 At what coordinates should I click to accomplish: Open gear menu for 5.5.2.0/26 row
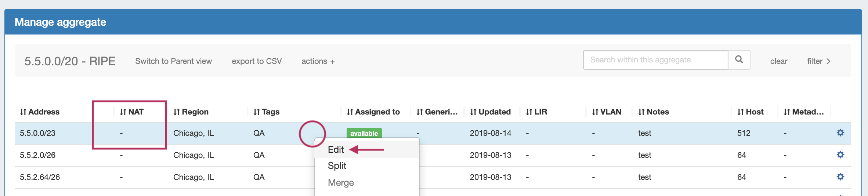840,155
